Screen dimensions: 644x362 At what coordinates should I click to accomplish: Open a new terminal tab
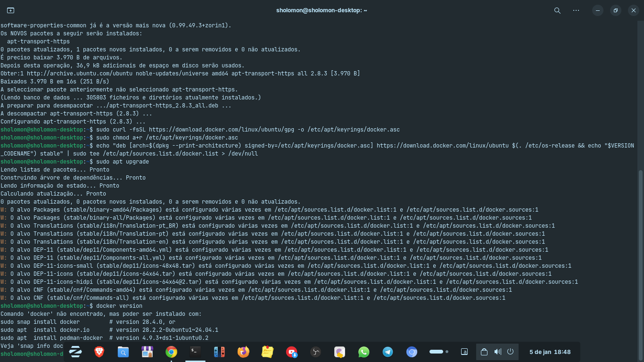(x=10, y=10)
